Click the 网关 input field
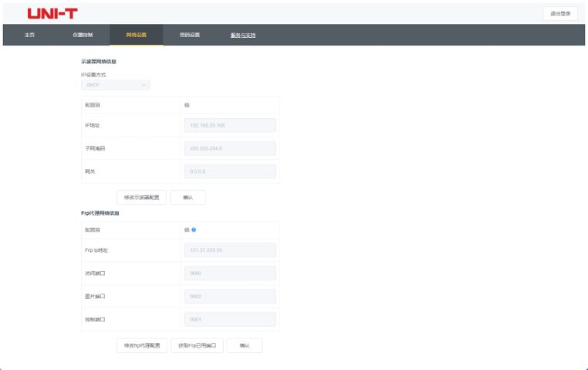 pos(230,171)
